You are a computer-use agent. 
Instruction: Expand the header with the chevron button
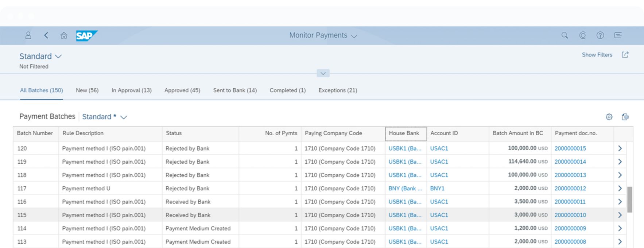click(x=323, y=73)
